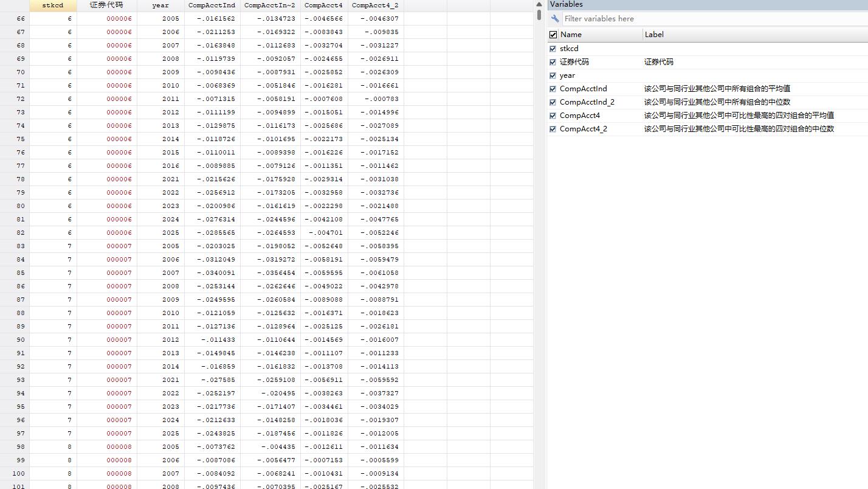Select the stkcd variable name in Variables list

point(569,49)
